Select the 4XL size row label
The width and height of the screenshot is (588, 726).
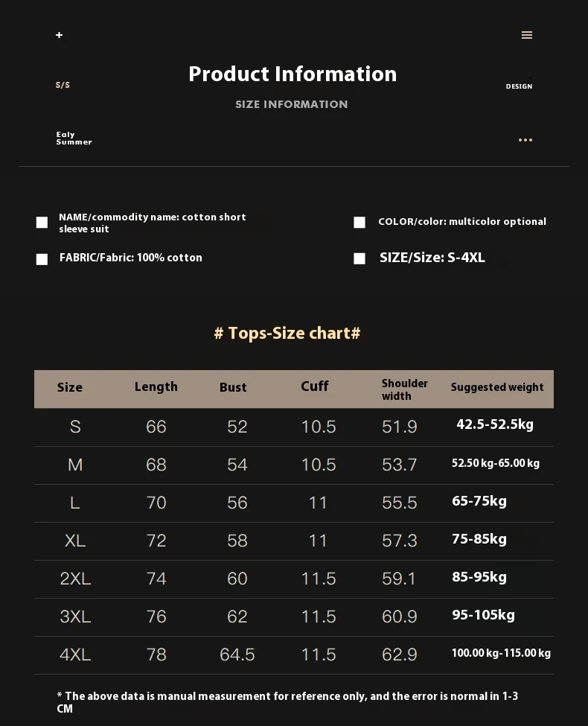(75, 655)
